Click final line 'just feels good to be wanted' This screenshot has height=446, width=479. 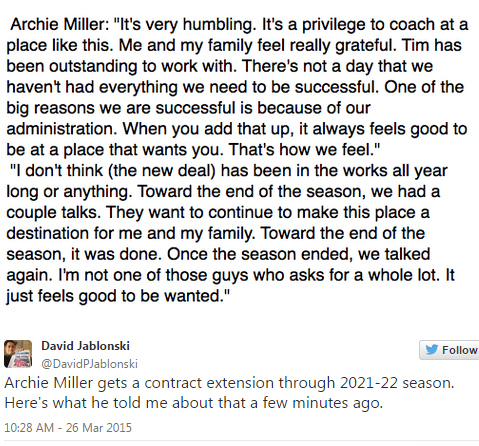(x=118, y=296)
